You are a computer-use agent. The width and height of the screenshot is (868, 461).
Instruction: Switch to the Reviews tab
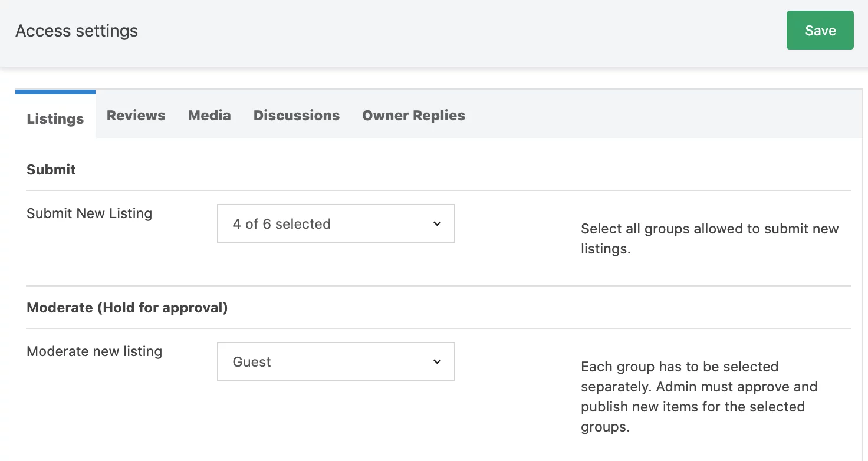[136, 115]
